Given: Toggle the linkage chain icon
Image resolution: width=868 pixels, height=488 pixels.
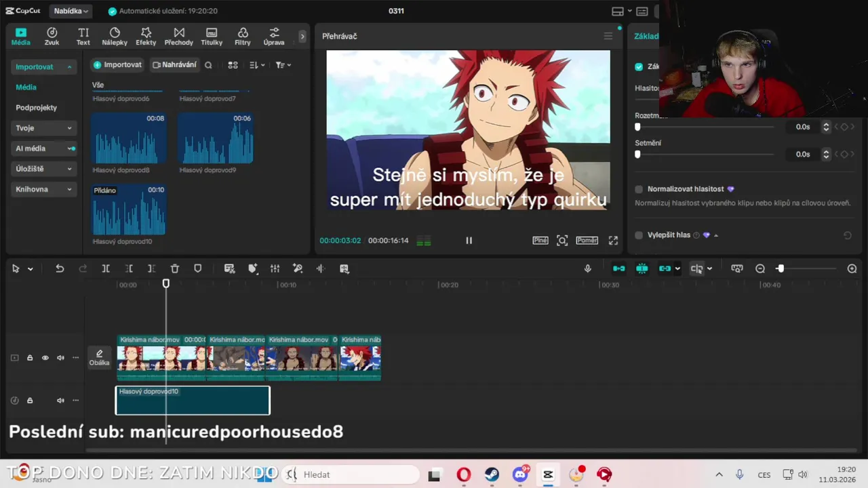Looking at the screenshot, I should pyautogui.click(x=665, y=269).
